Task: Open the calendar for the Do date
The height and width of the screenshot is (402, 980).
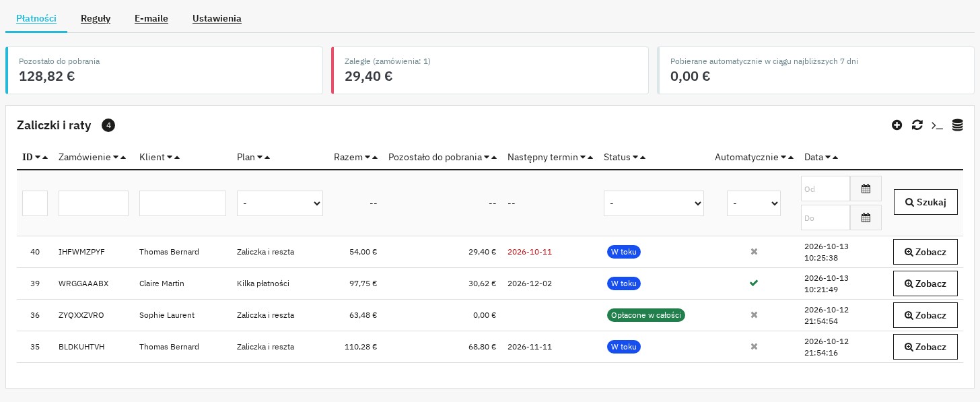Action: pyautogui.click(x=866, y=217)
